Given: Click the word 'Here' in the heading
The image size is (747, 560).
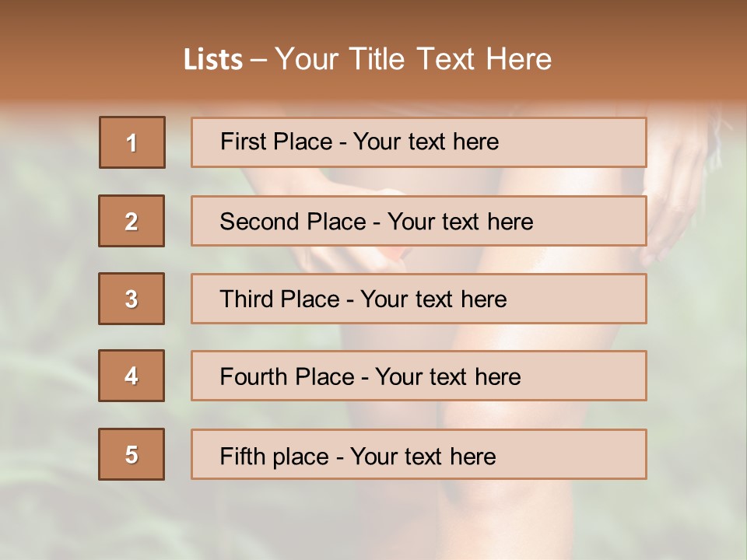Looking at the screenshot, I should (x=518, y=59).
